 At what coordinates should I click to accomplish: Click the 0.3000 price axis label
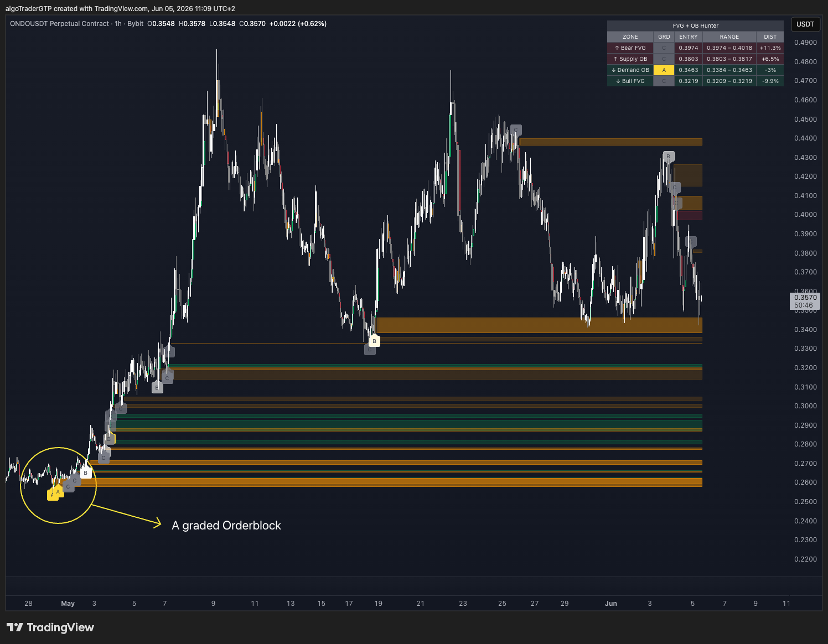[805, 406]
